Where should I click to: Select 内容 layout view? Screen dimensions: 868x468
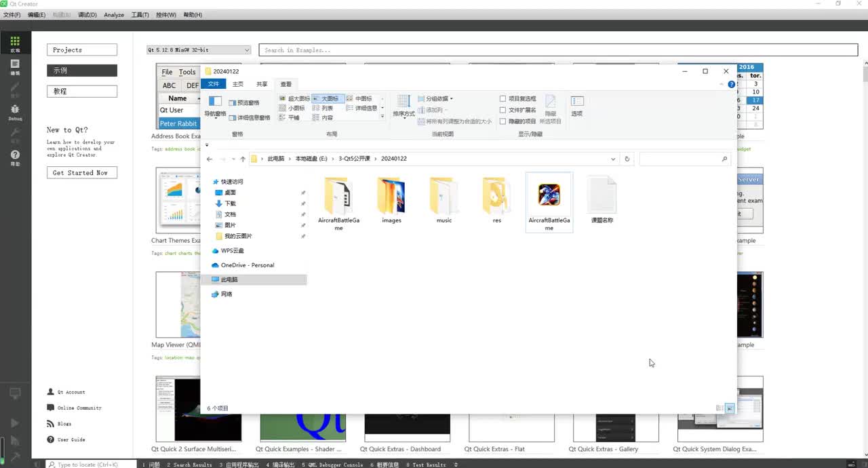(322, 117)
